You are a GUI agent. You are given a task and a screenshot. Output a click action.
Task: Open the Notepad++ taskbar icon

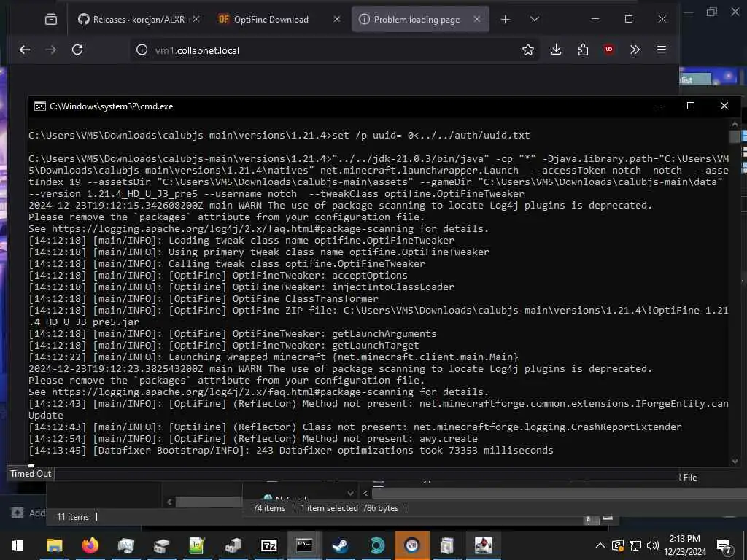click(x=197, y=545)
